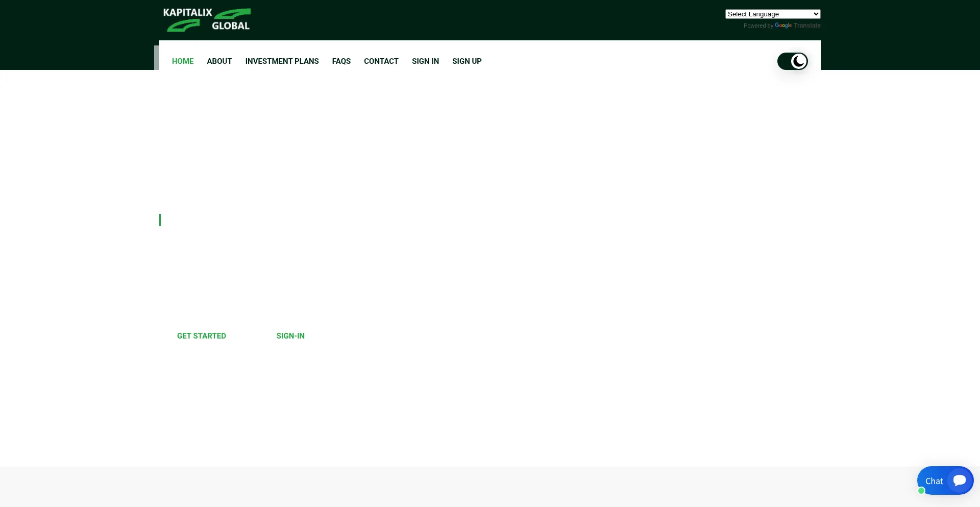This screenshot has height=507, width=980.
Task: Open INVESTMENT PLANS in the navigation
Action: (282, 61)
